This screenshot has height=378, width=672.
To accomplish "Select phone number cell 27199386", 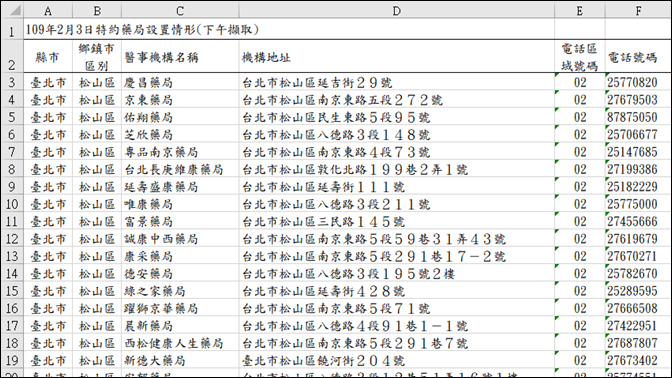I will coord(638,169).
